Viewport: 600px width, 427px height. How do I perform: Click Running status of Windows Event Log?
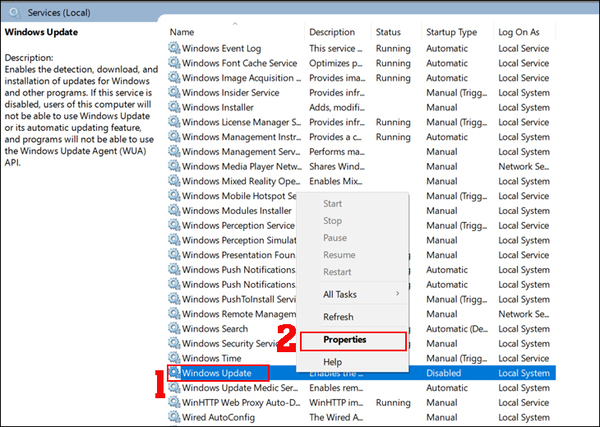(x=393, y=49)
